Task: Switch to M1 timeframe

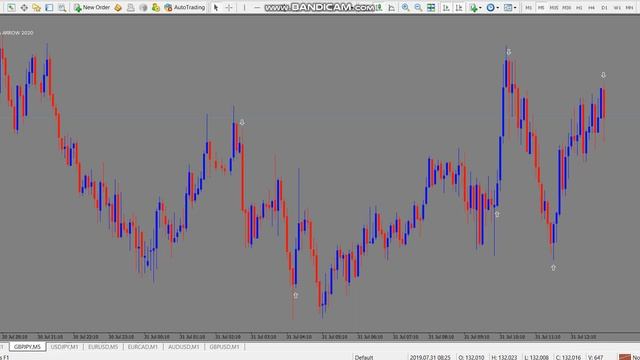Action: click(529, 8)
